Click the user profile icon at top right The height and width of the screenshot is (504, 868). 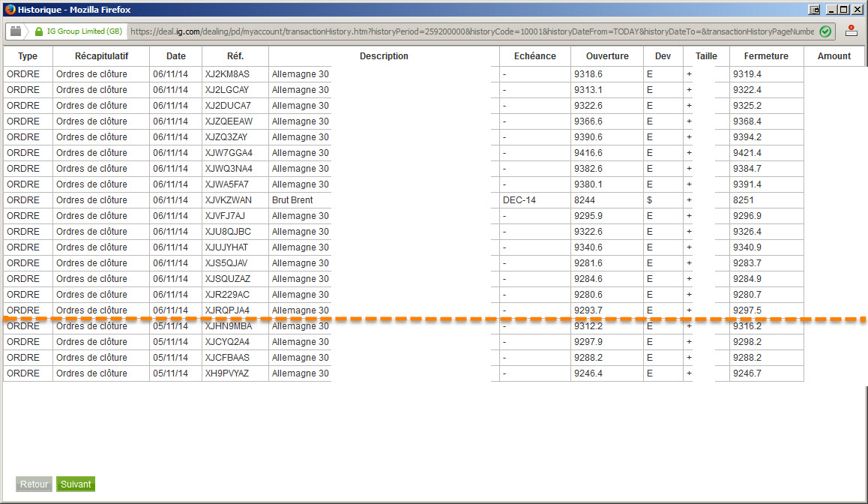(x=851, y=31)
